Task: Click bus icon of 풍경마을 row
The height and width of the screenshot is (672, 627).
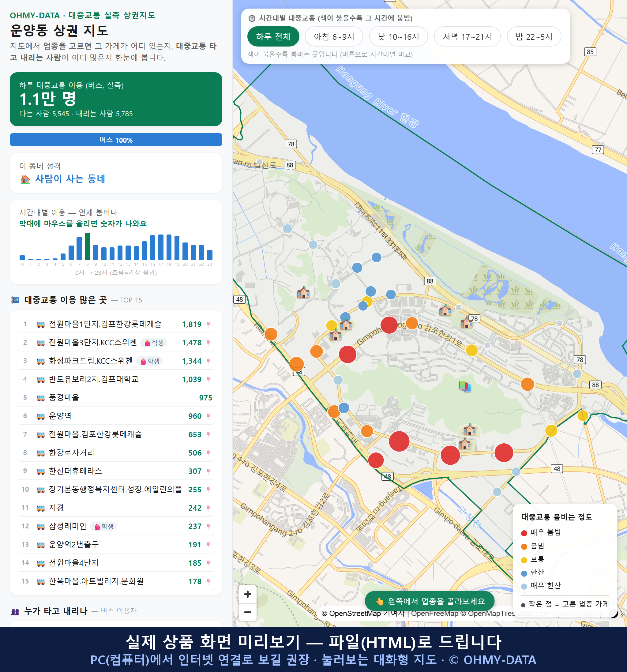Action: (40, 398)
